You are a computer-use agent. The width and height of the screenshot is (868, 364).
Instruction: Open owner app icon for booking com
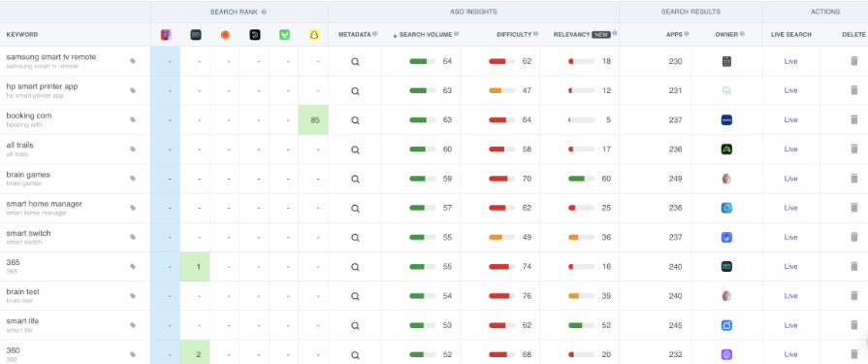[726, 119]
